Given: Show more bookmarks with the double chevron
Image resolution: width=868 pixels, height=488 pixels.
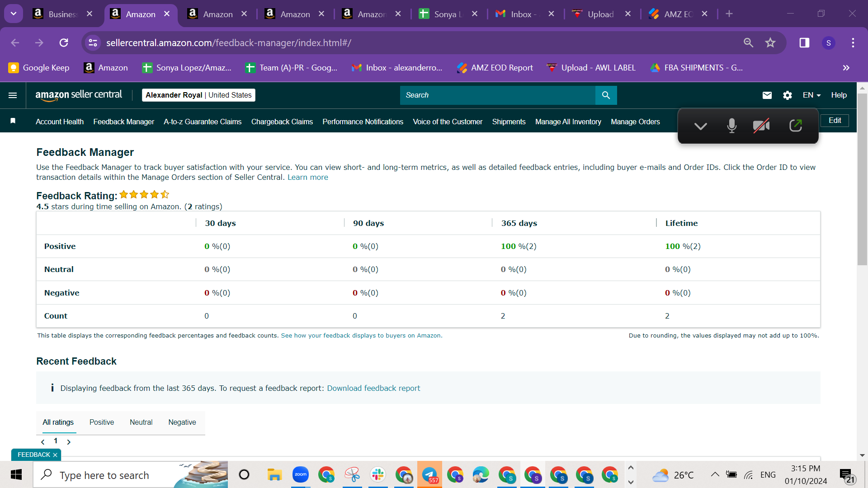Looking at the screenshot, I should [846, 68].
